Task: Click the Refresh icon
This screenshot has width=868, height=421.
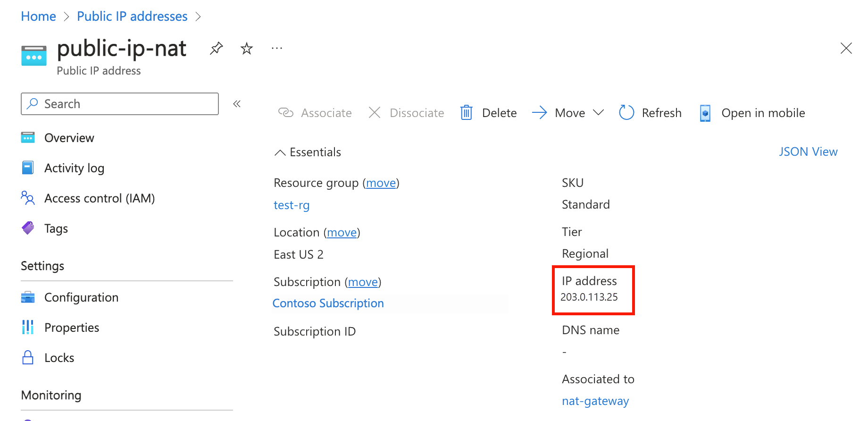Action: click(626, 113)
